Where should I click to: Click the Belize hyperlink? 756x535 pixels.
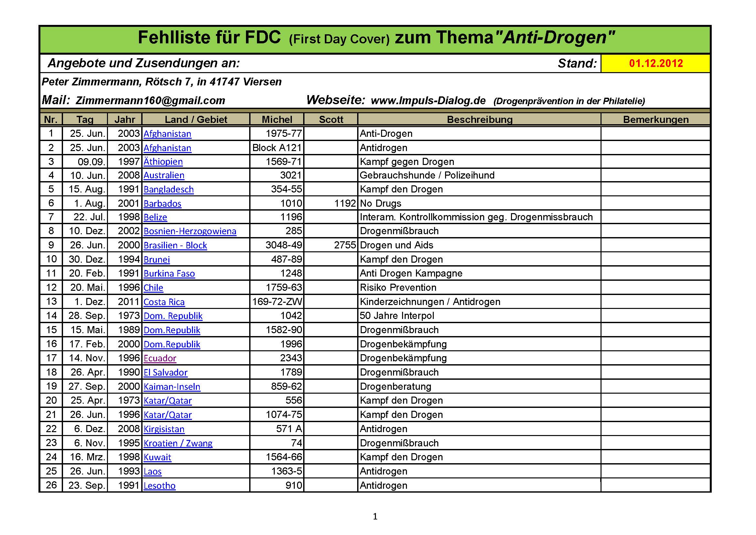click(155, 217)
